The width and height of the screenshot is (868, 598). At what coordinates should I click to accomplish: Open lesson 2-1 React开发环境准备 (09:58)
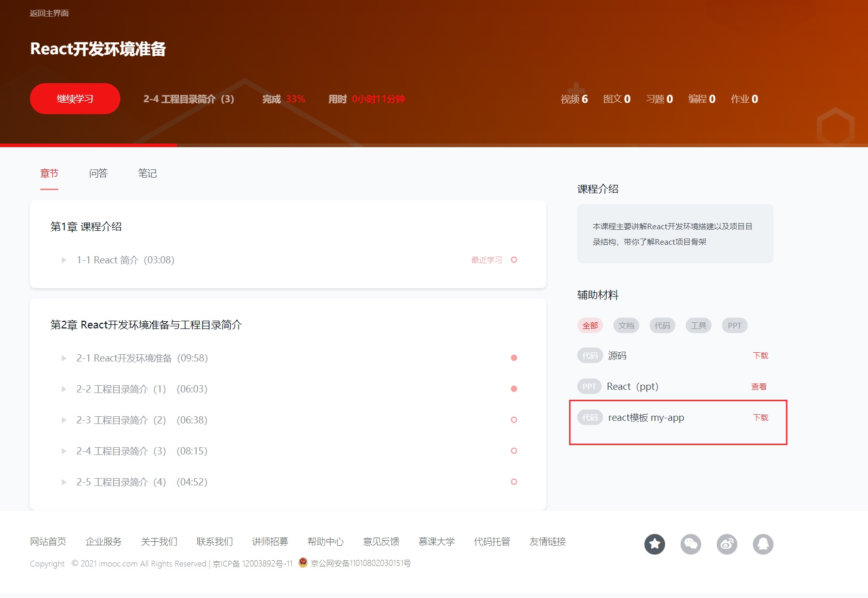point(142,358)
